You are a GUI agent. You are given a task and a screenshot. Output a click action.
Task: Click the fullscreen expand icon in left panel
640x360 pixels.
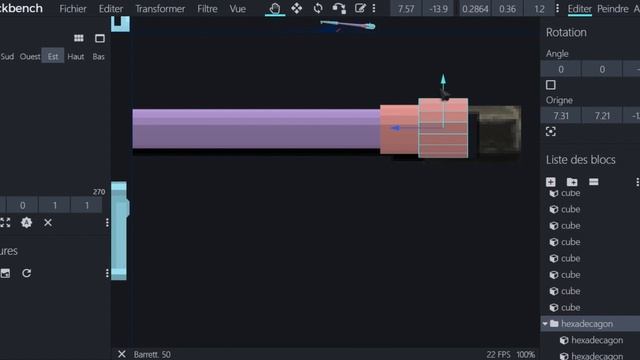pos(5,222)
